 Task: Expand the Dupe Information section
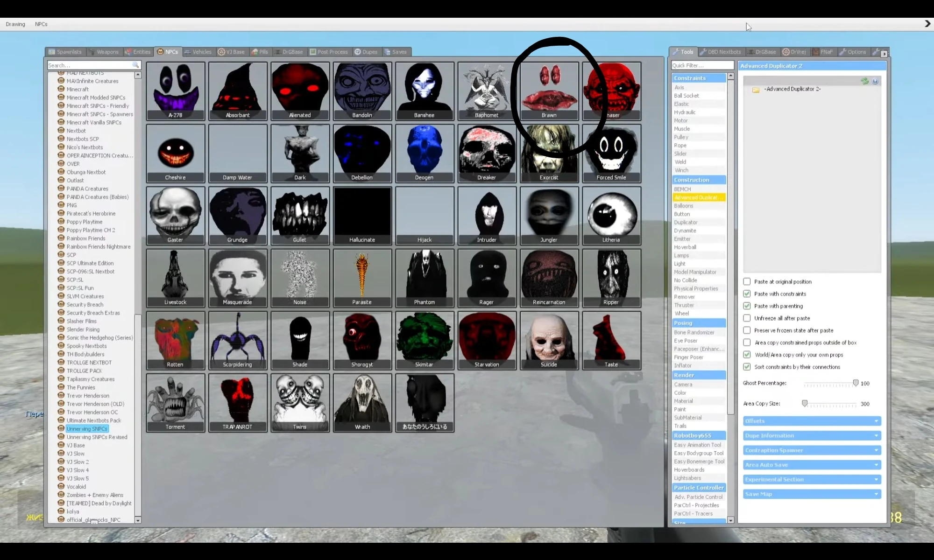811,435
